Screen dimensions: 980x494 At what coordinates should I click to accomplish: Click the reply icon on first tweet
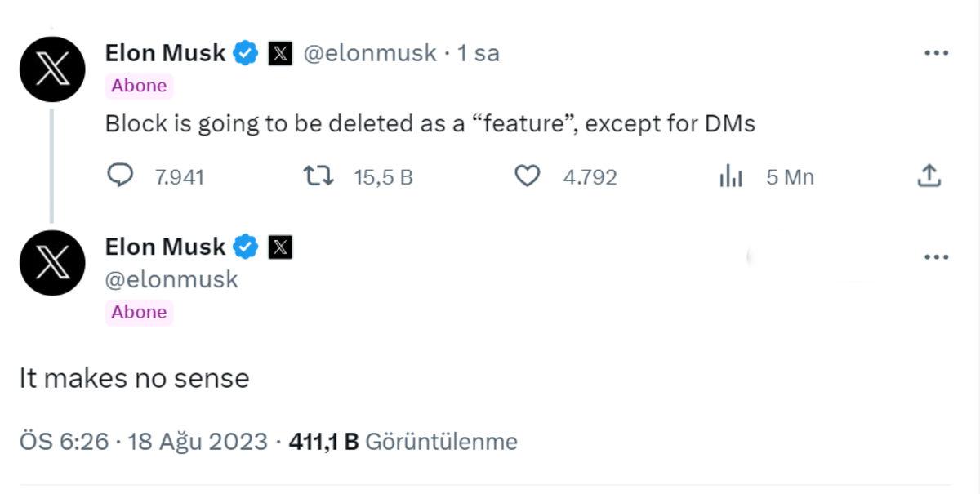[120, 176]
